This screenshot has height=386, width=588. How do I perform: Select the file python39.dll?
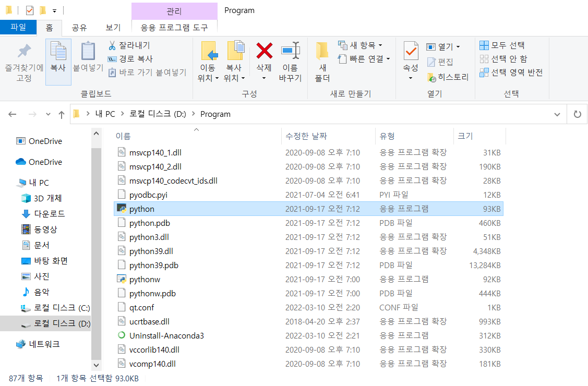(x=151, y=251)
